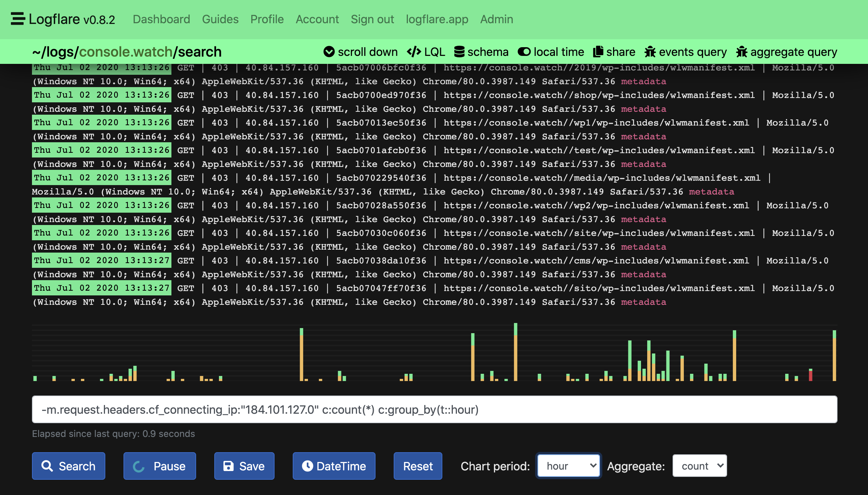Open the LQL code icon
The width and height of the screenshot is (868, 495).
point(414,52)
